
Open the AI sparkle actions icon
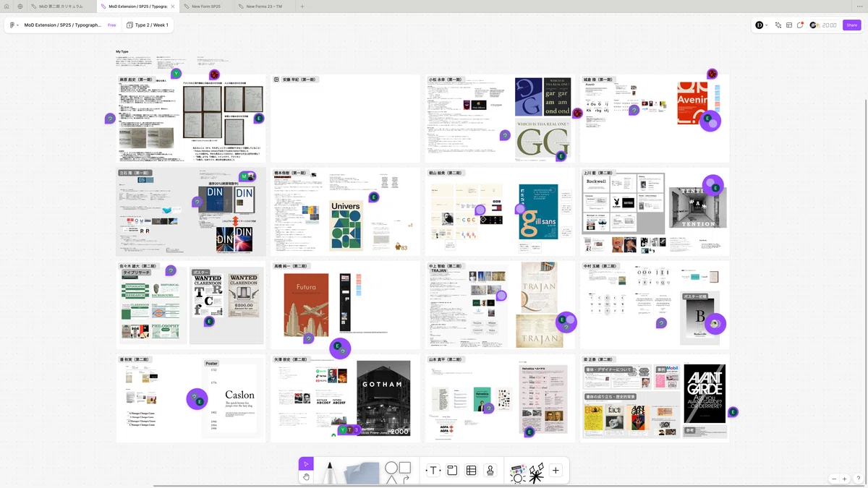click(778, 25)
